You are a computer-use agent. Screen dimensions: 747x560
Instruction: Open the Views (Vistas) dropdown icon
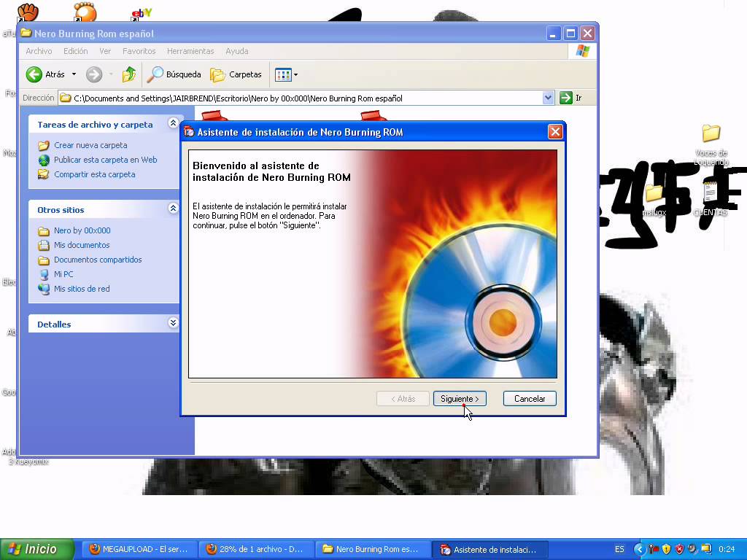click(286, 74)
